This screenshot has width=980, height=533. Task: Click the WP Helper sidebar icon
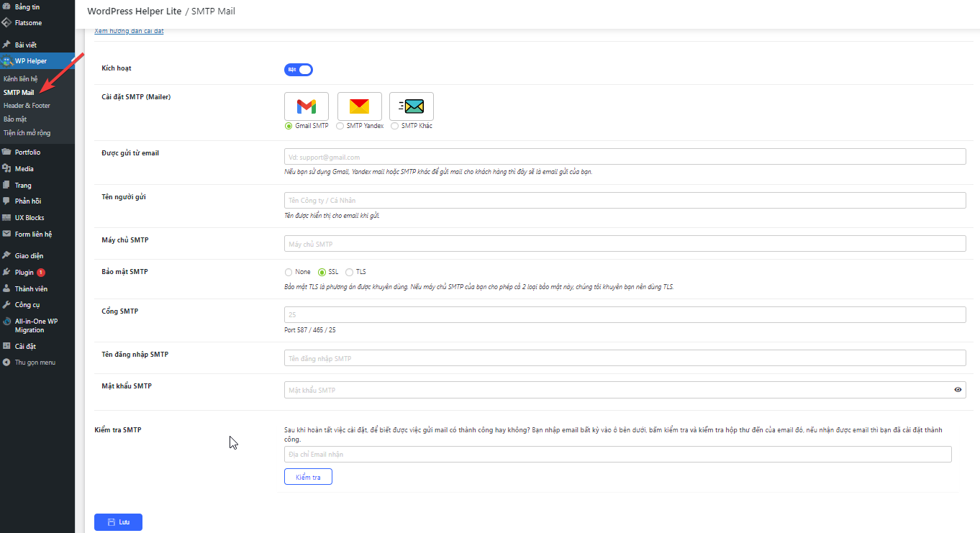6,61
